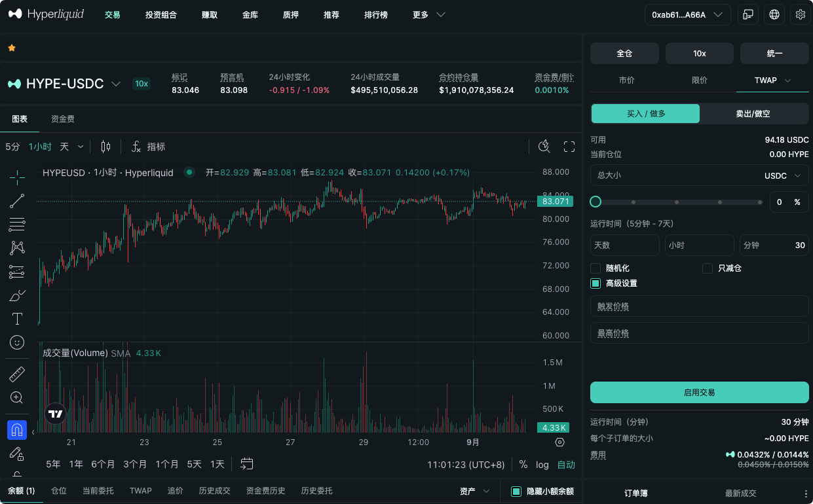Enable the 随机化 checkbox

[596, 268]
